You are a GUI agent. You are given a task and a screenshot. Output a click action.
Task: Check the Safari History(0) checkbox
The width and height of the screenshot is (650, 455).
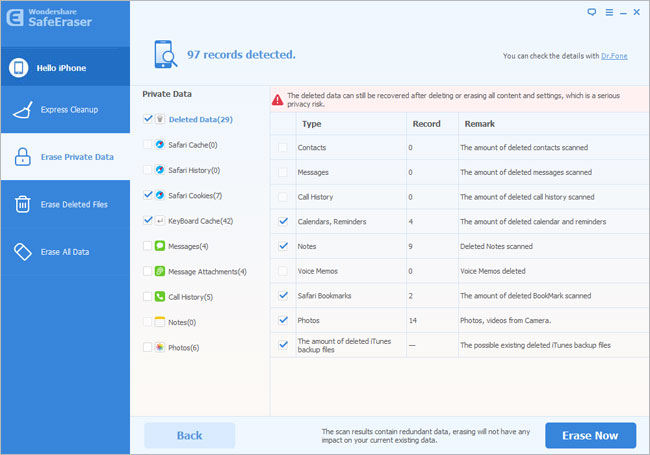(x=147, y=169)
